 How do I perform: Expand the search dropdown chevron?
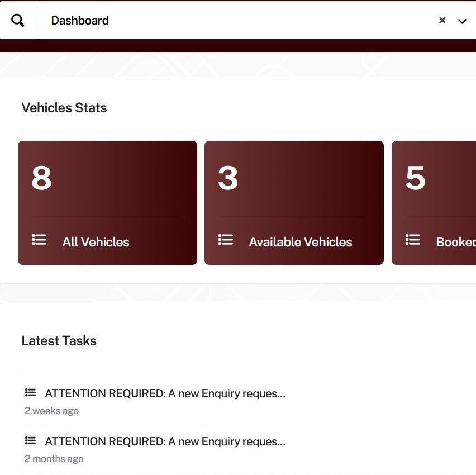462,21
